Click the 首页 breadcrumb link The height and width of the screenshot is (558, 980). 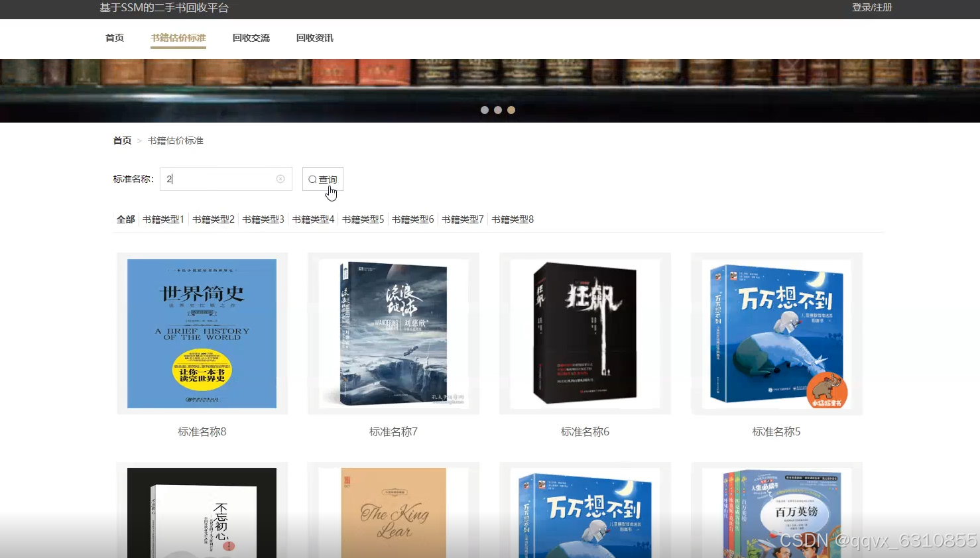tap(122, 140)
